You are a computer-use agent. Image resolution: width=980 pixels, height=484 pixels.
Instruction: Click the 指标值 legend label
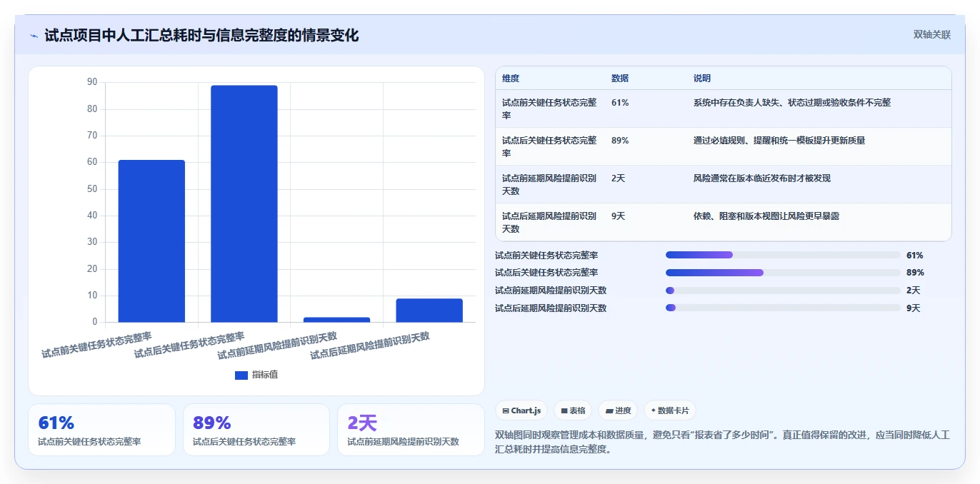265,375
